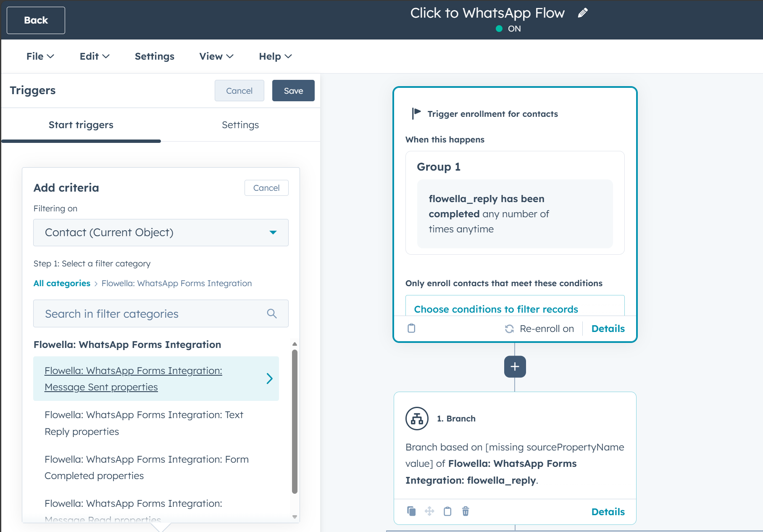Click the branch node icon on step 1
The width and height of the screenshot is (763, 532).
click(x=416, y=418)
